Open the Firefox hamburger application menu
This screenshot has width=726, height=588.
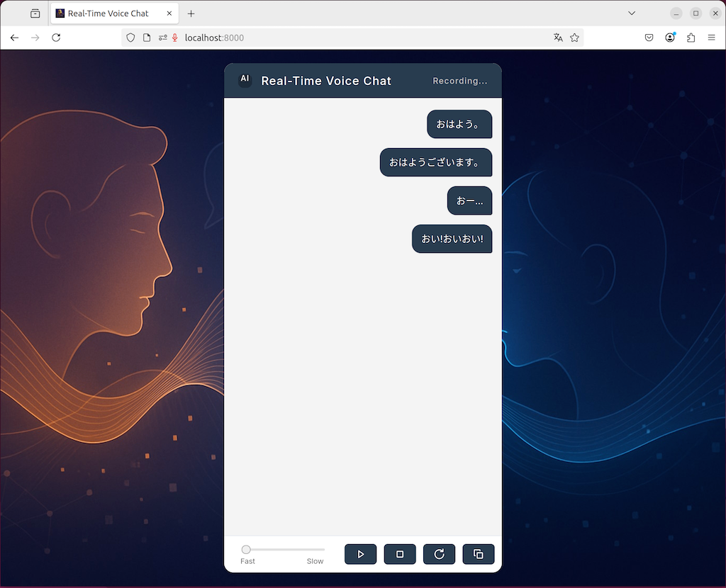pyautogui.click(x=712, y=38)
